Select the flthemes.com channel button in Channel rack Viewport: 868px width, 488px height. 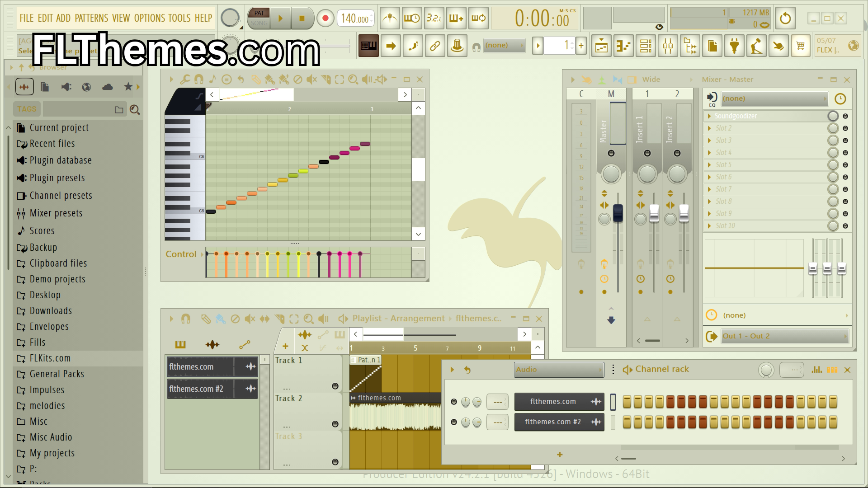(x=559, y=402)
